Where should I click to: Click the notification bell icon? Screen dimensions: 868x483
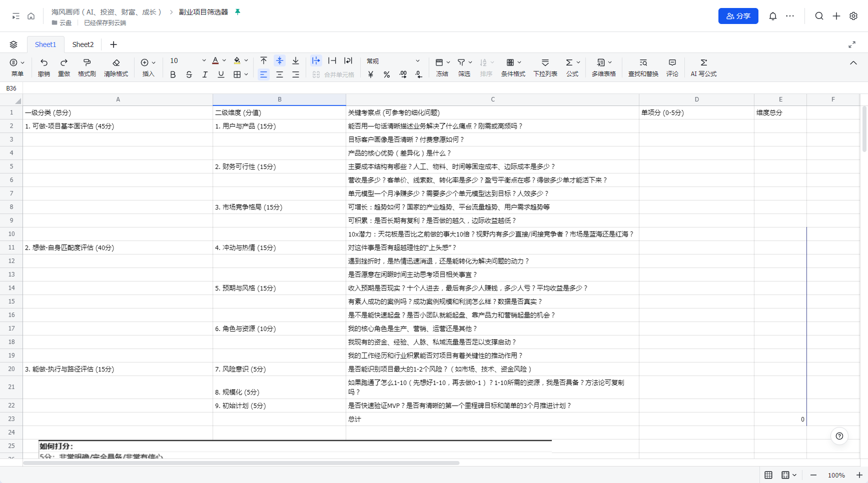pos(772,16)
